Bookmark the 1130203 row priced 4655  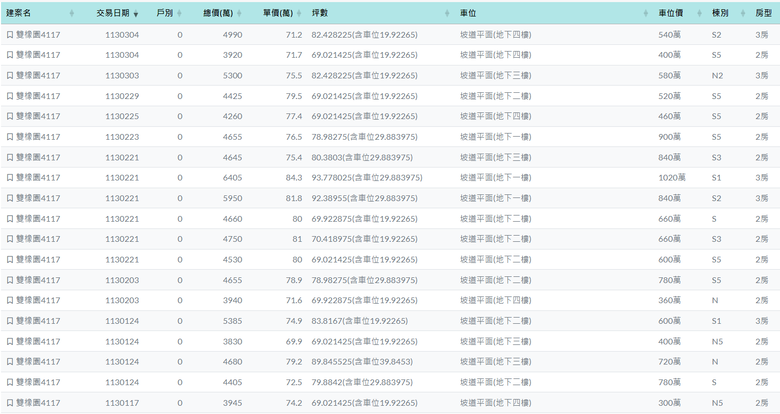[x=10, y=280]
